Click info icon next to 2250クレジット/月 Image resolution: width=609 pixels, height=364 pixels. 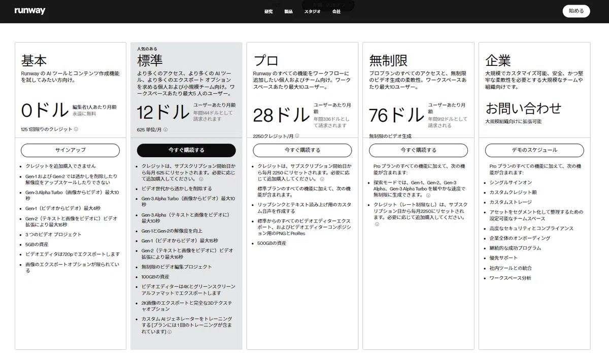click(x=297, y=136)
